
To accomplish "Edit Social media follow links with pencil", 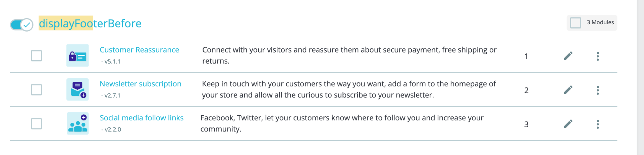I will [x=568, y=124].
